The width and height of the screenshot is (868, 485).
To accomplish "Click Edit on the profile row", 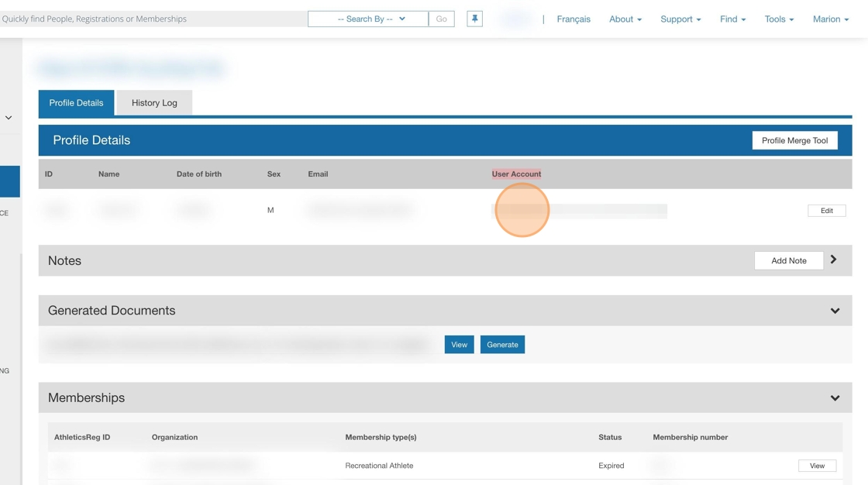I will (826, 211).
